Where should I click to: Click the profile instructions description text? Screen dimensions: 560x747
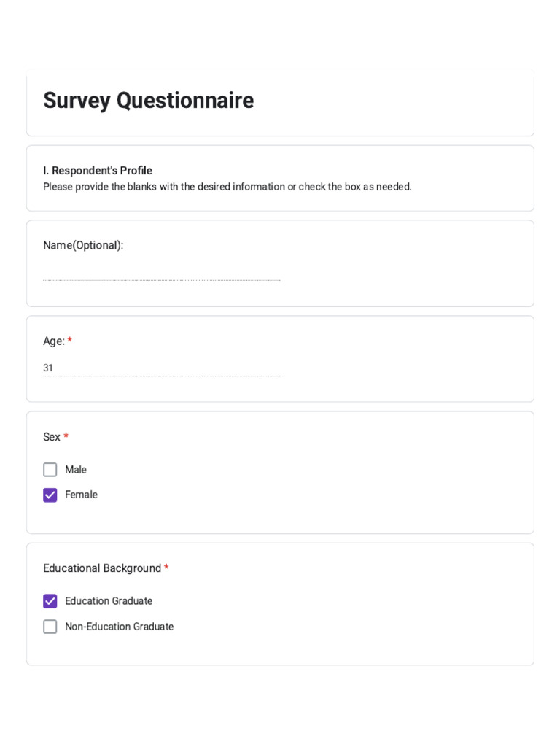227,187
